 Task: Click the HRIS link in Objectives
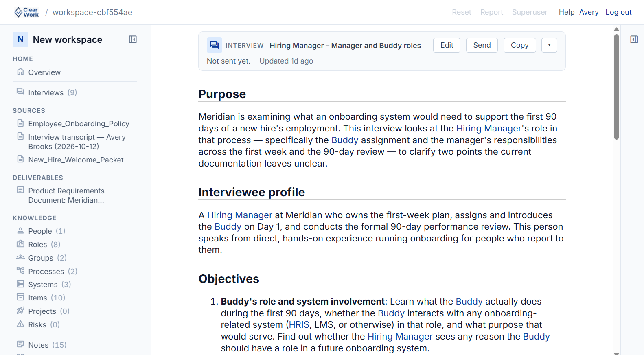point(299,325)
